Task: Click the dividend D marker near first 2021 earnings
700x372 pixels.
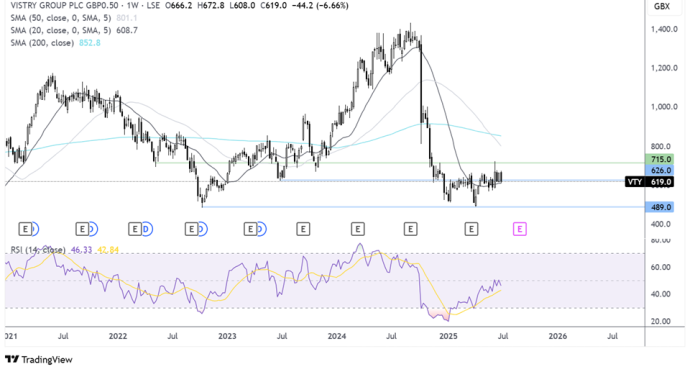Action: [35, 230]
